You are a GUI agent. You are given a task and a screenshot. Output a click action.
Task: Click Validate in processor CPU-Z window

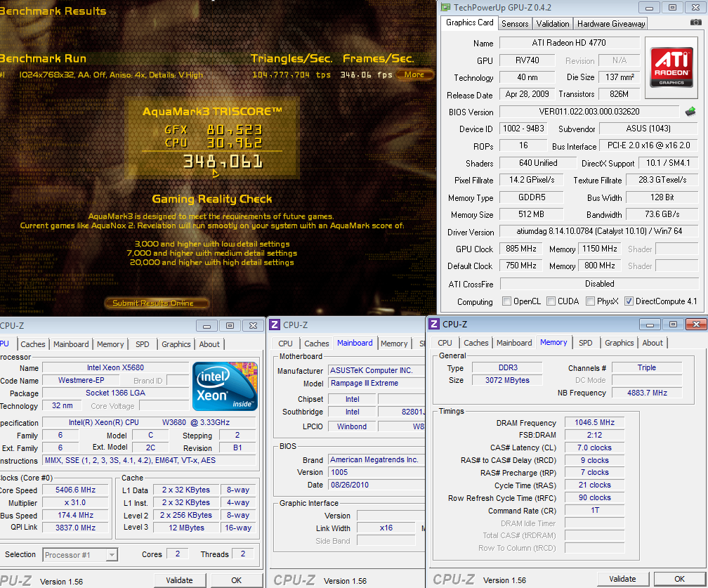click(179, 580)
